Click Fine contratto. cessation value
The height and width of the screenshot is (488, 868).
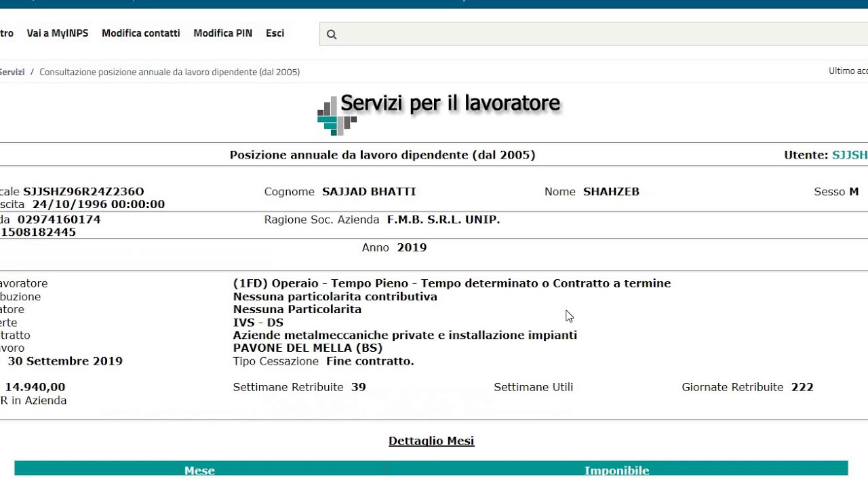pyautogui.click(x=370, y=361)
